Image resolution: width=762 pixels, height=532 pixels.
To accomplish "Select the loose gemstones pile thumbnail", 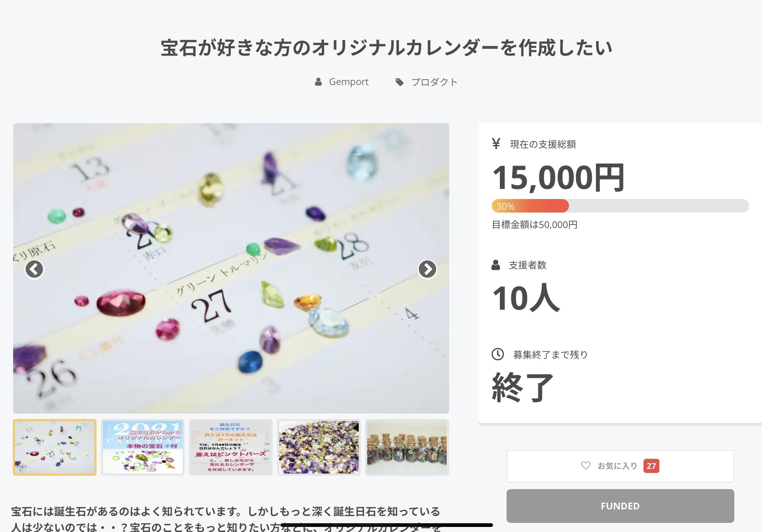I will pos(319,447).
